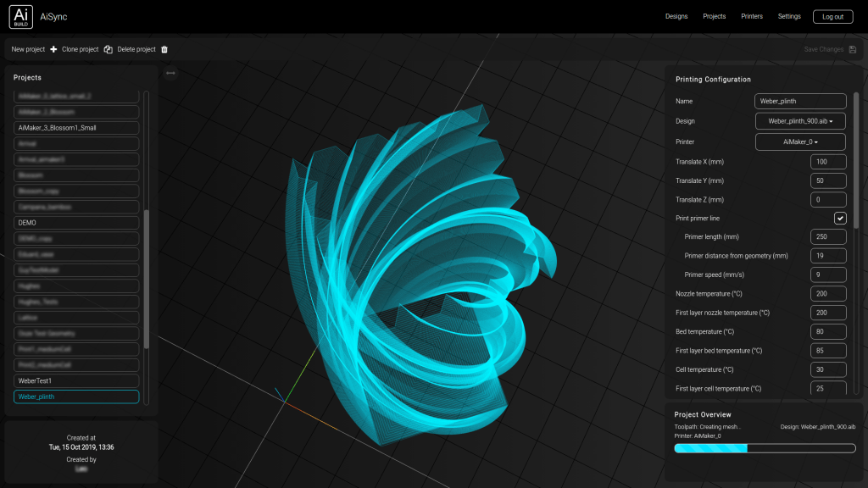Click the Clone project copy icon
Screen dimensions: 868x488
[x=108, y=49]
